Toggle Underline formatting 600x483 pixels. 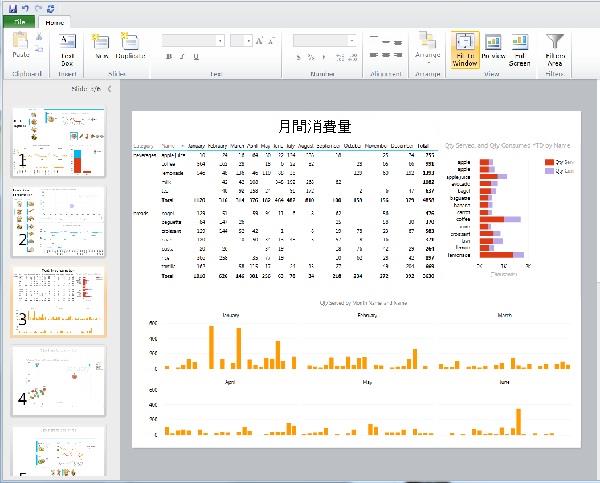click(x=196, y=57)
